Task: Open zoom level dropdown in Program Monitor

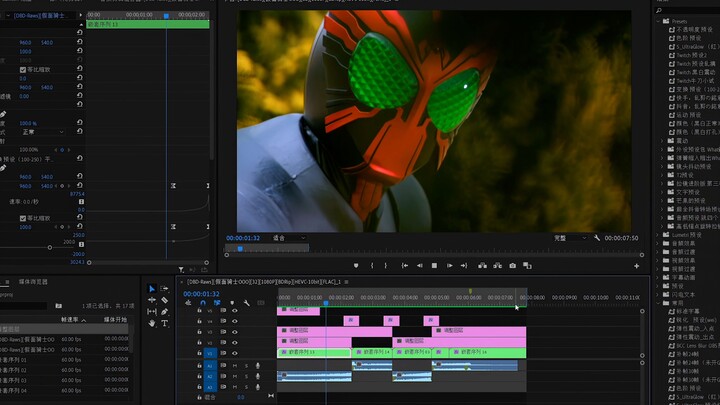Action: click(289, 238)
